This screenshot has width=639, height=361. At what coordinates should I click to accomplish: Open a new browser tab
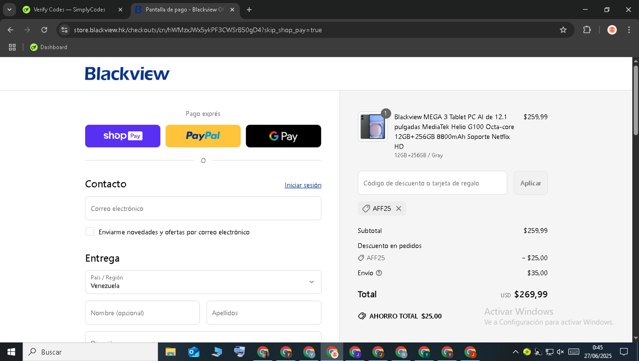click(249, 9)
